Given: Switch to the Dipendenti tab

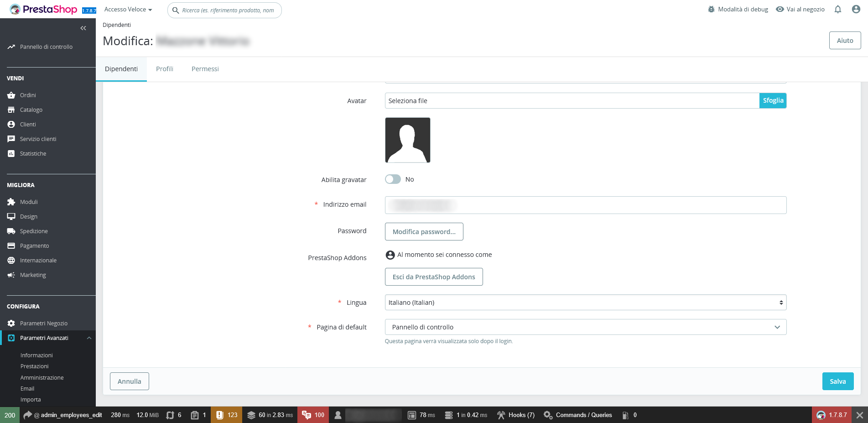Looking at the screenshot, I should coord(121,69).
